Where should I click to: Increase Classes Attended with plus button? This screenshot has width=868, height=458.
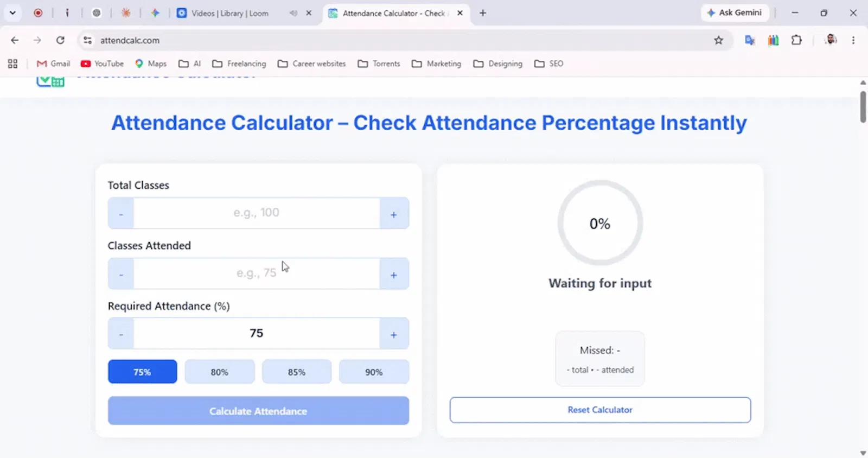click(x=394, y=273)
